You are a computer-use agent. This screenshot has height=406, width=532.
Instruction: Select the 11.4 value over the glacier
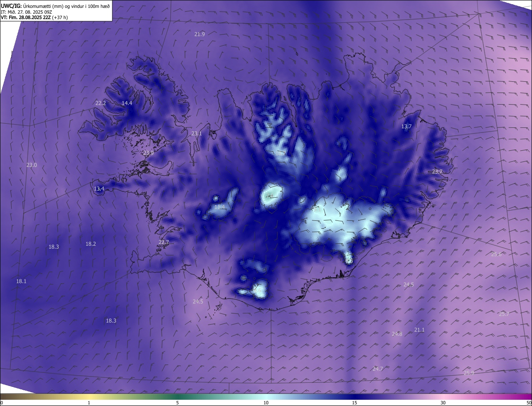(x=219, y=207)
